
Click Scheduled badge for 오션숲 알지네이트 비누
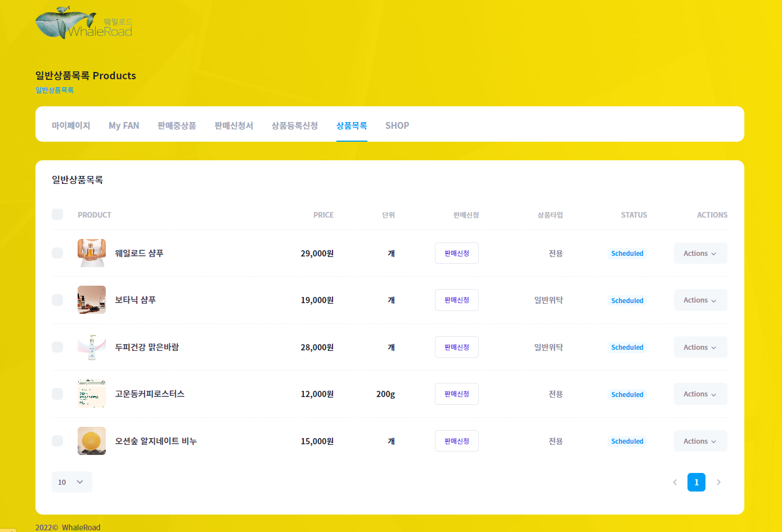point(627,441)
